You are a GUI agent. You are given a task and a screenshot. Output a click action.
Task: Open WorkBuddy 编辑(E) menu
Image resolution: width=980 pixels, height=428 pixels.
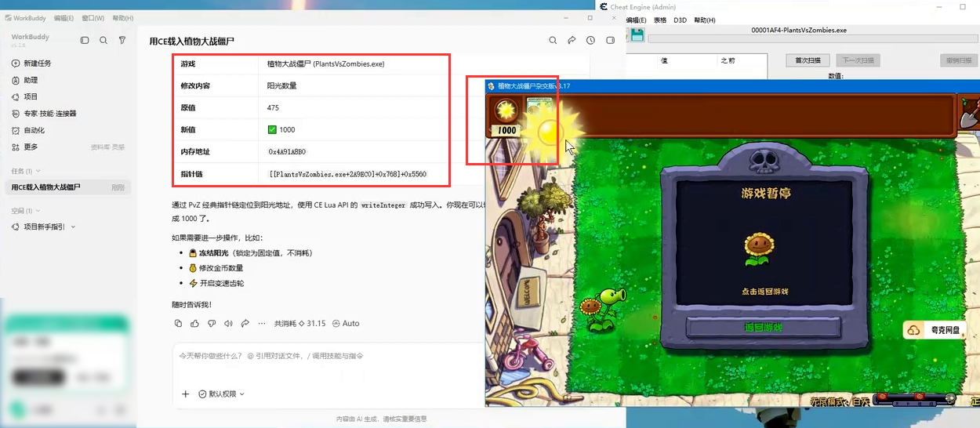[64, 18]
